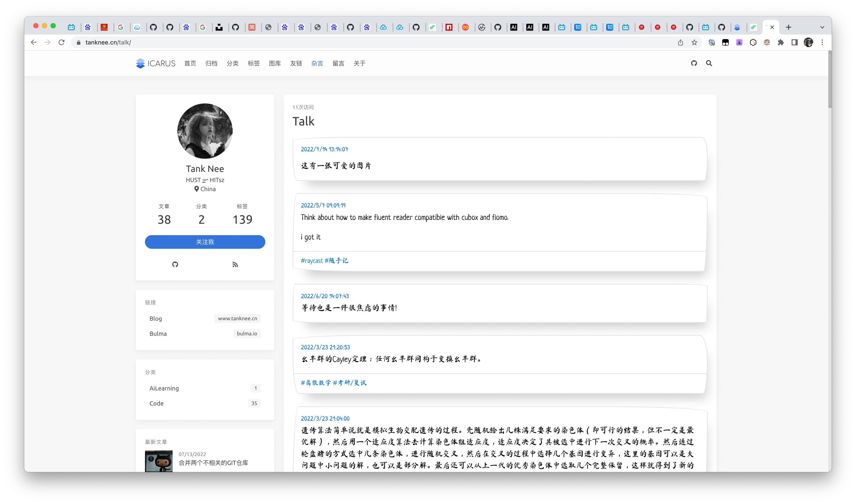Open the Code category
The width and height of the screenshot is (856, 504).
205,404
